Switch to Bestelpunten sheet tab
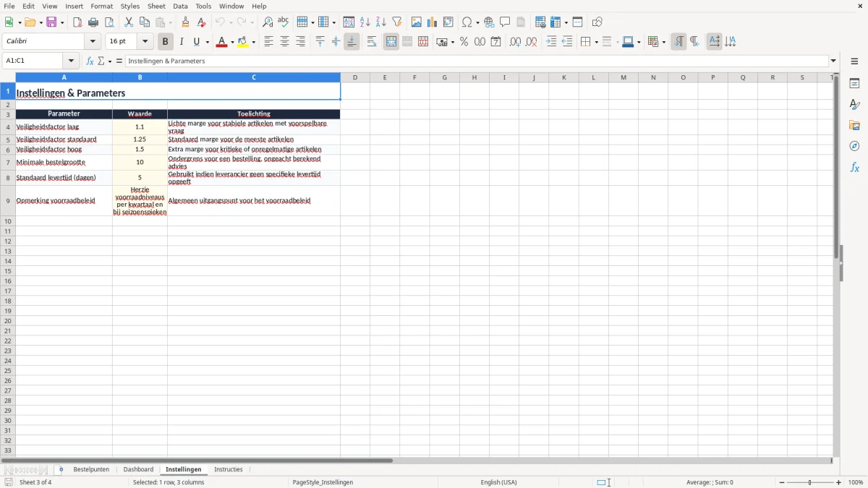Image resolution: width=868 pixels, height=488 pixels. [x=91, y=470]
